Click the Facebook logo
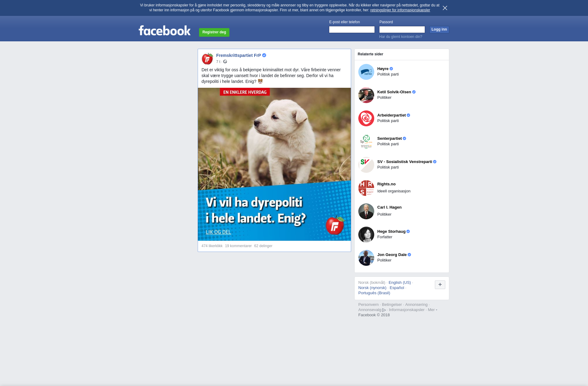The image size is (588, 386). point(164,31)
